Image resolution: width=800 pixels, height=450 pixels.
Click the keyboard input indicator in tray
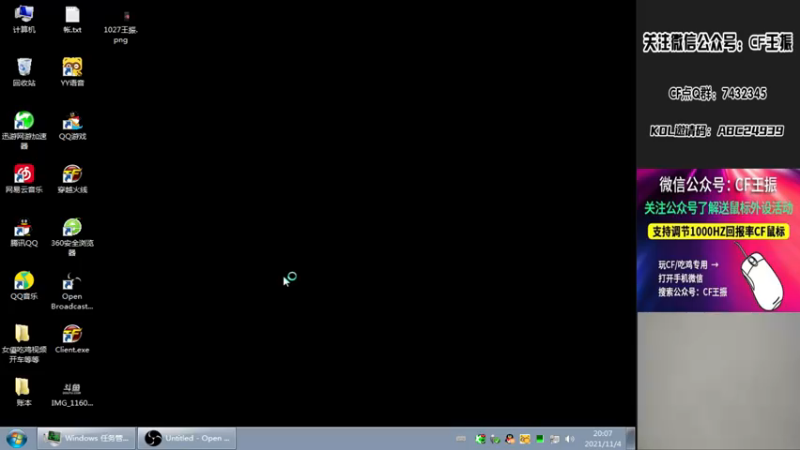(x=461, y=439)
